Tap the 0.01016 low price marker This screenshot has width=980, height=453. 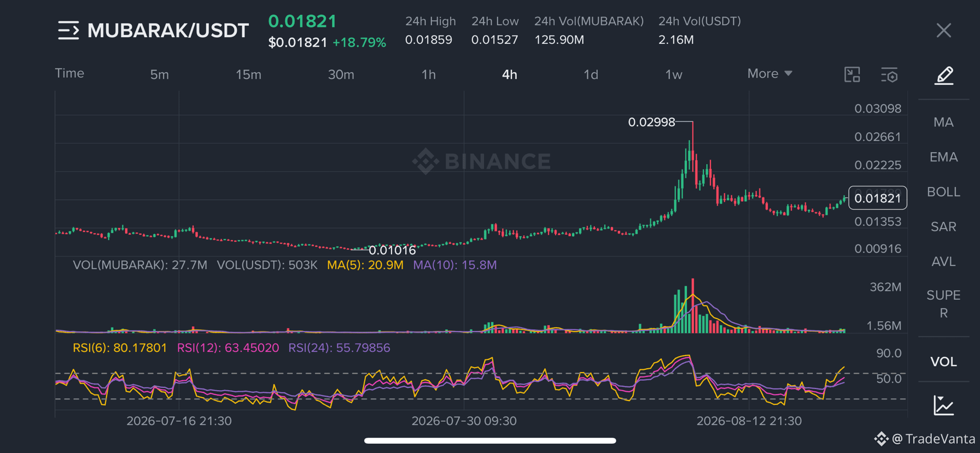point(392,250)
